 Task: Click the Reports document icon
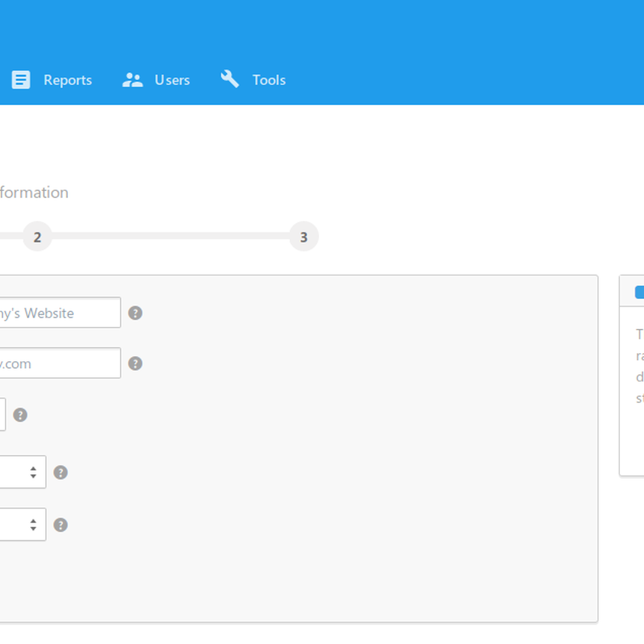[x=21, y=80]
